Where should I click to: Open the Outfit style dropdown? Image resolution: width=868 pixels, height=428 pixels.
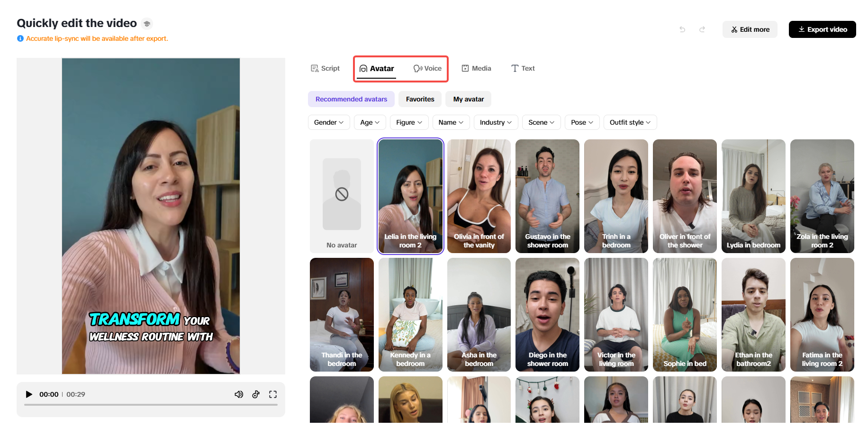point(630,122)
